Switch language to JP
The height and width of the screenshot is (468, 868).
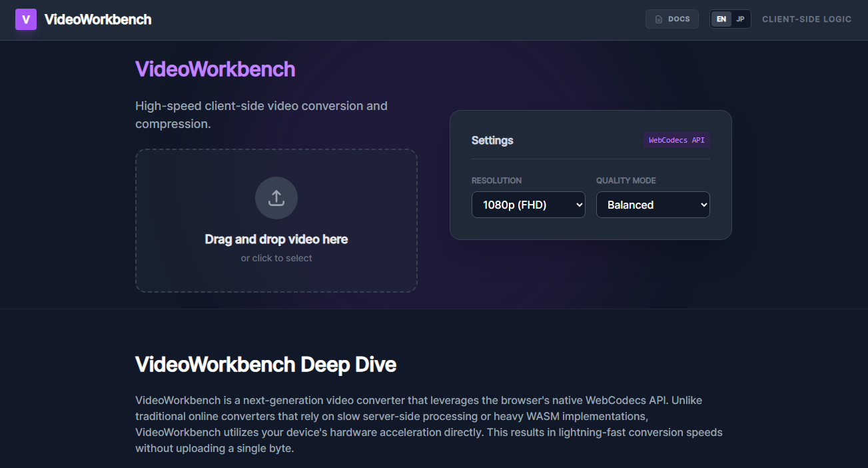[x=740, y=19]
